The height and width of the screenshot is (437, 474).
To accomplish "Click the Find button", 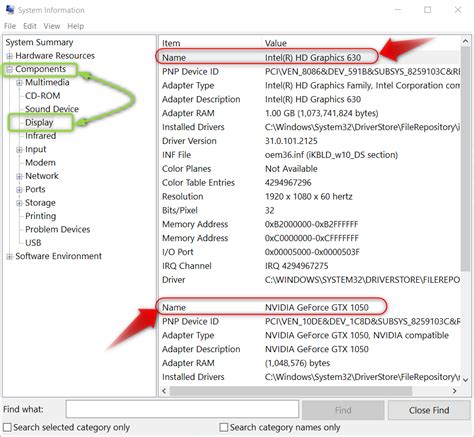I will click(x=343, y=410).
